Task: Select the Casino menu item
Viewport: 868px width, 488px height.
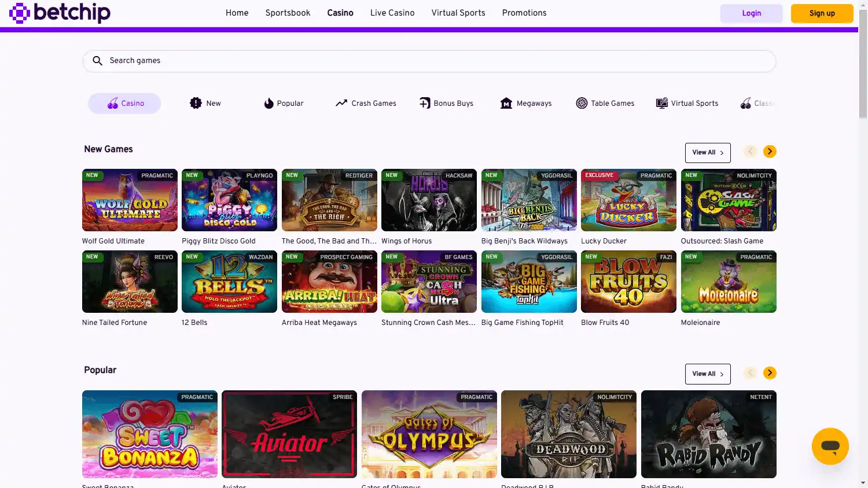Action: point(340,13)
